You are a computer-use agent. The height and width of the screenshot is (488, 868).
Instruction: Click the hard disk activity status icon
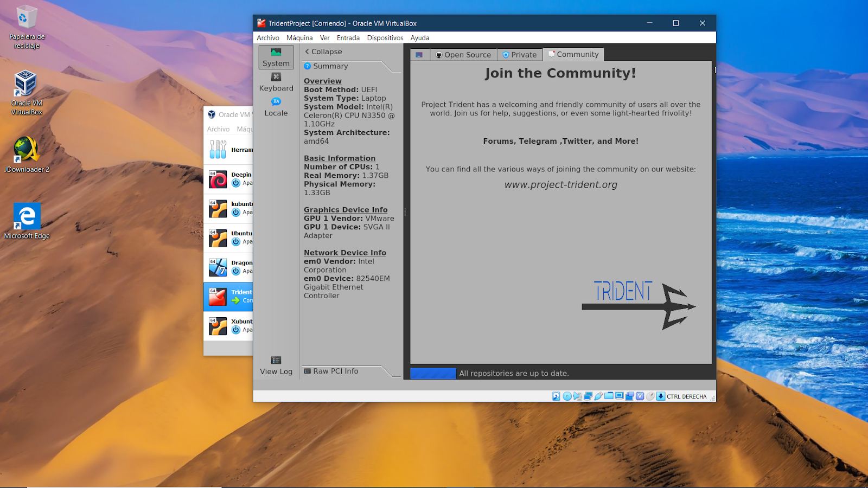(x=556, y=396)
